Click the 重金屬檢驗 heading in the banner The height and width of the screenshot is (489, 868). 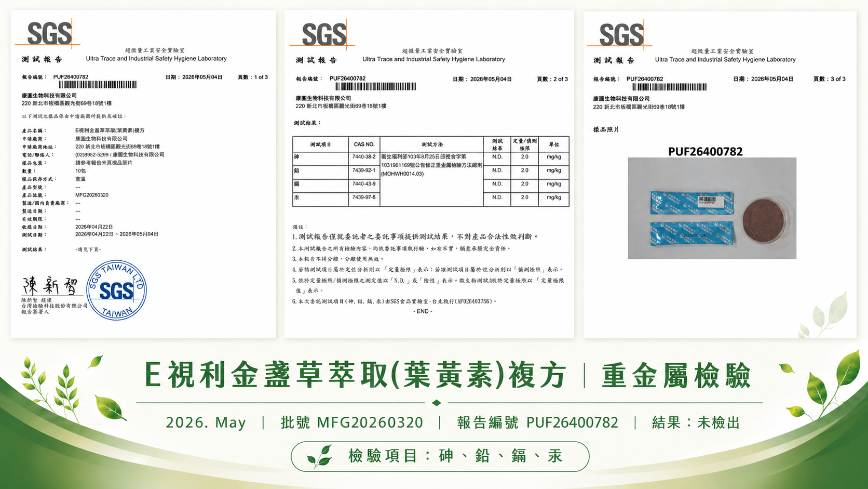tap(676, 375)
